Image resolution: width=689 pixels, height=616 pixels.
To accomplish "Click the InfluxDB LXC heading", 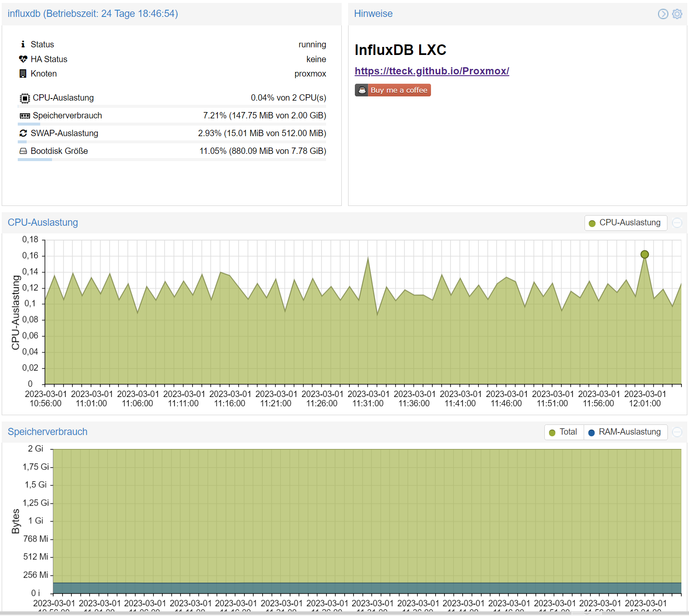I will point(400,50).
